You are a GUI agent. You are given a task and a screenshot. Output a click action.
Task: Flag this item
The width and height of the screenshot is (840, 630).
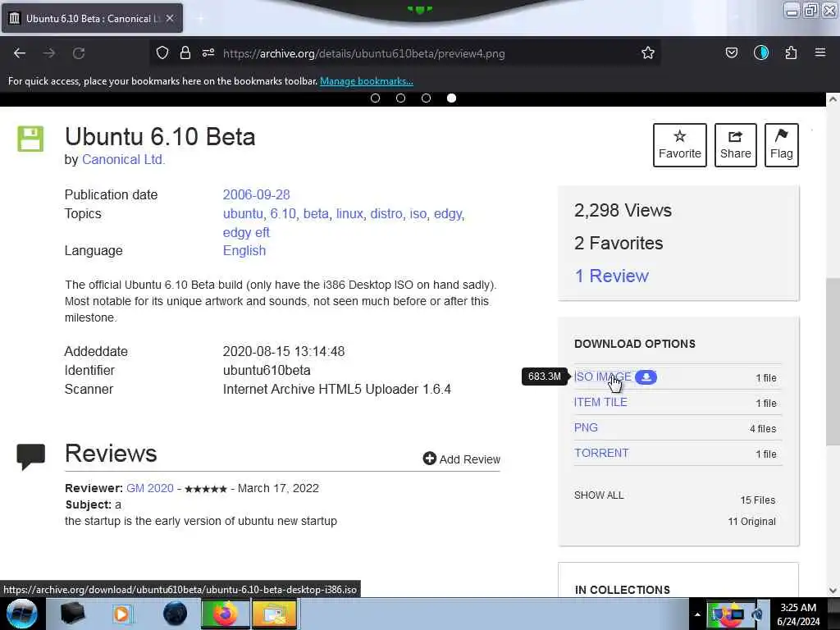pyautogui.click(x=781, y=145)
